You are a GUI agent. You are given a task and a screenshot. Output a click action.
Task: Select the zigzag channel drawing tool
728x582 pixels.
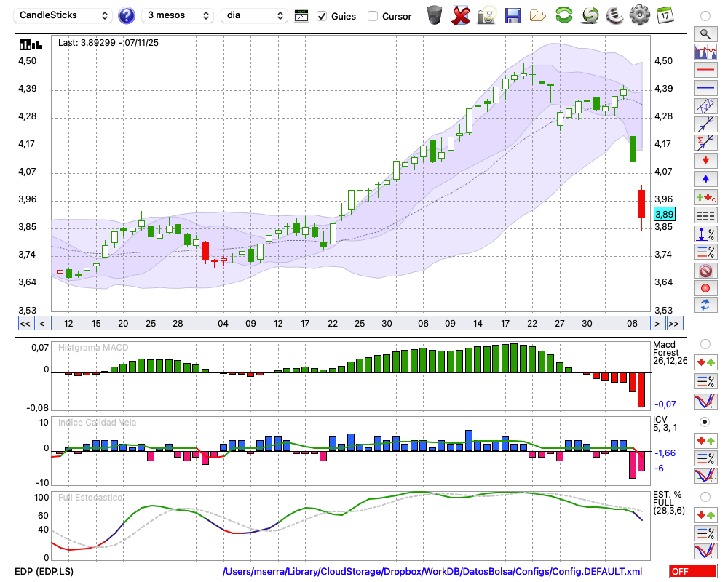pos(705,106)
